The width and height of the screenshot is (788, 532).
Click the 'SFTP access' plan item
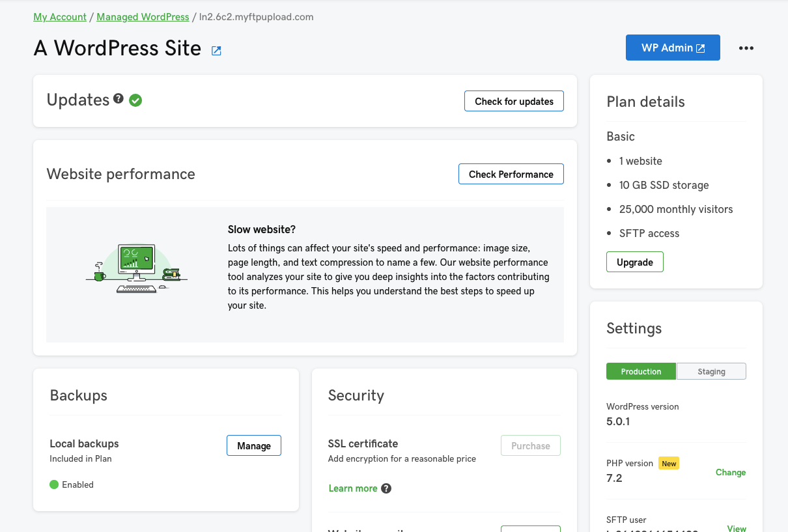[x=649, y=233]
